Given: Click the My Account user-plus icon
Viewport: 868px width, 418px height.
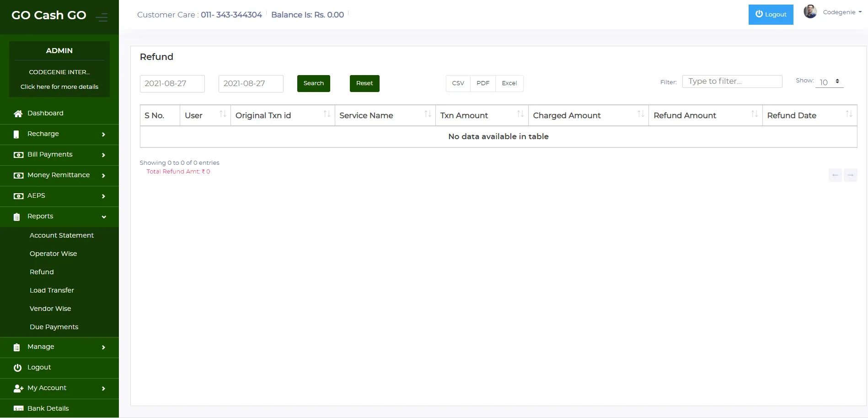Looking at the screenshot, I should pyautogui.click(x=18, y=388).
